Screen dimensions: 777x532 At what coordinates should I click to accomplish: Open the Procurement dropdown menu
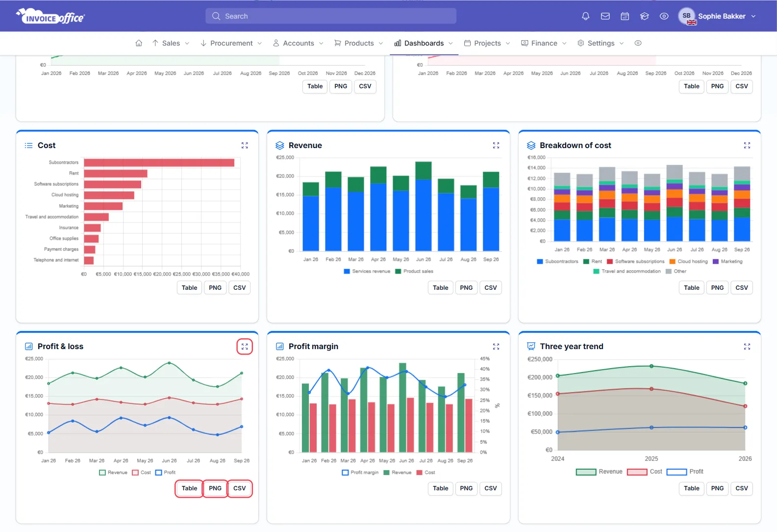pyautogui.click(x=231, y=43)
